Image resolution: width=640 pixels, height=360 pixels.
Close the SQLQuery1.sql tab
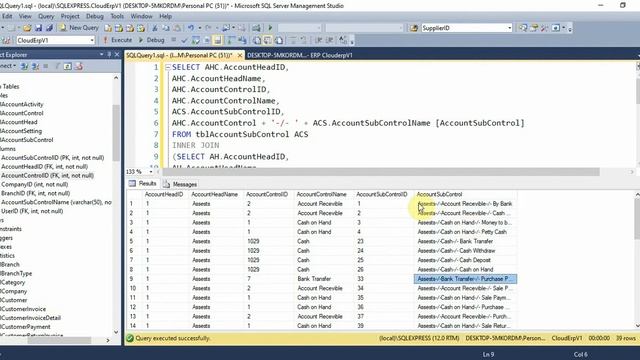click(x=240, y=55)
